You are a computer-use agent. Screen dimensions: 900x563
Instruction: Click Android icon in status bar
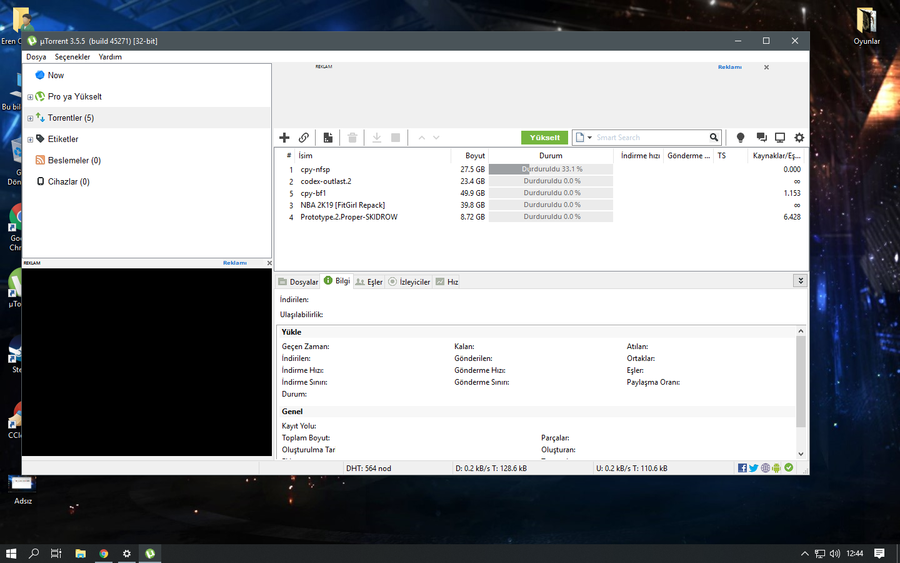tap(777, 468)
